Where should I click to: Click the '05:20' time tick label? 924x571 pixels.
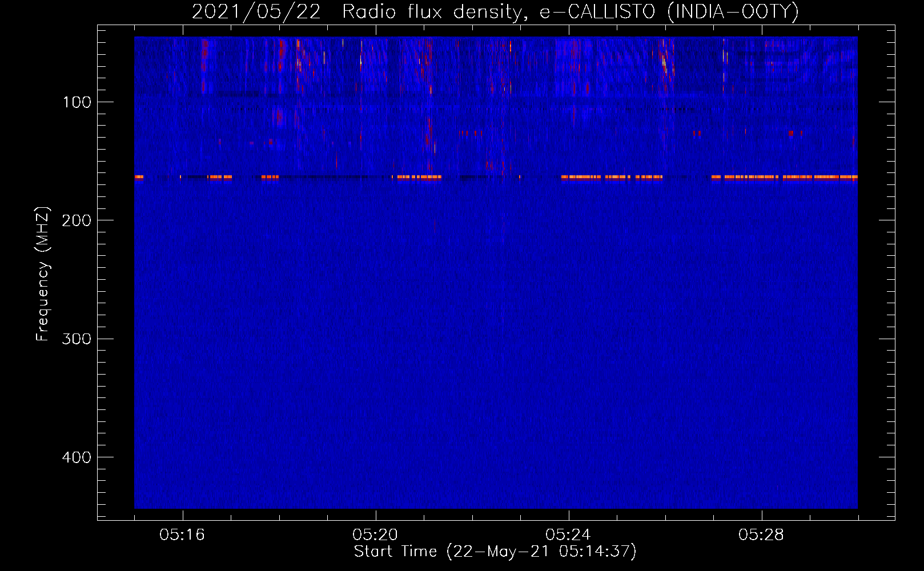pyautogui.click(x=375, y=535)
